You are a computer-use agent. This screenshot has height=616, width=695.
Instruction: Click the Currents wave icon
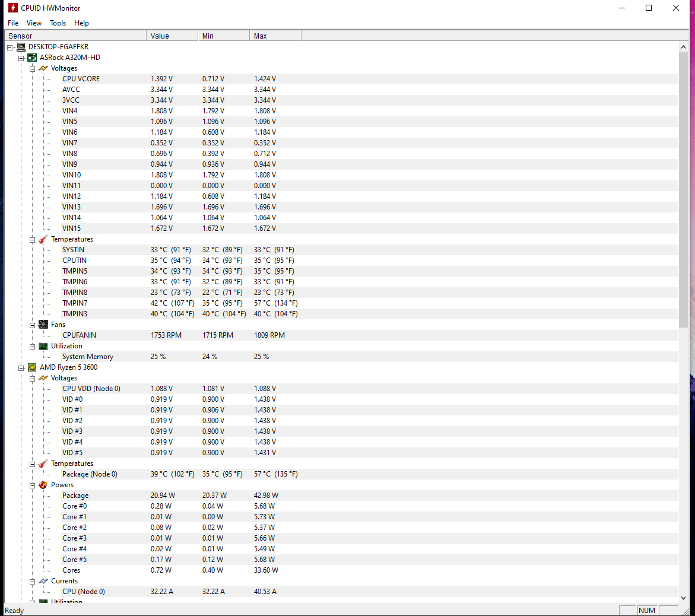pyautogui.click(x=43, y=581)
